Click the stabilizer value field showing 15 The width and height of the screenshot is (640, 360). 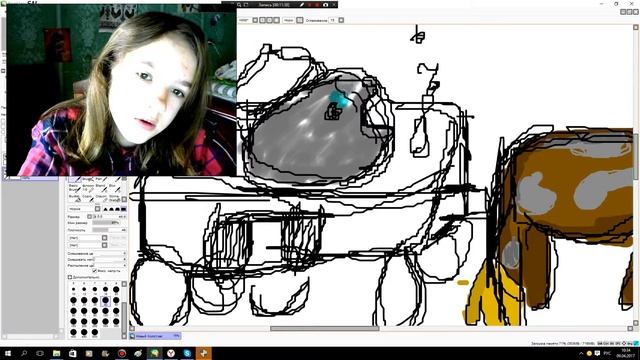coord(333,20)
